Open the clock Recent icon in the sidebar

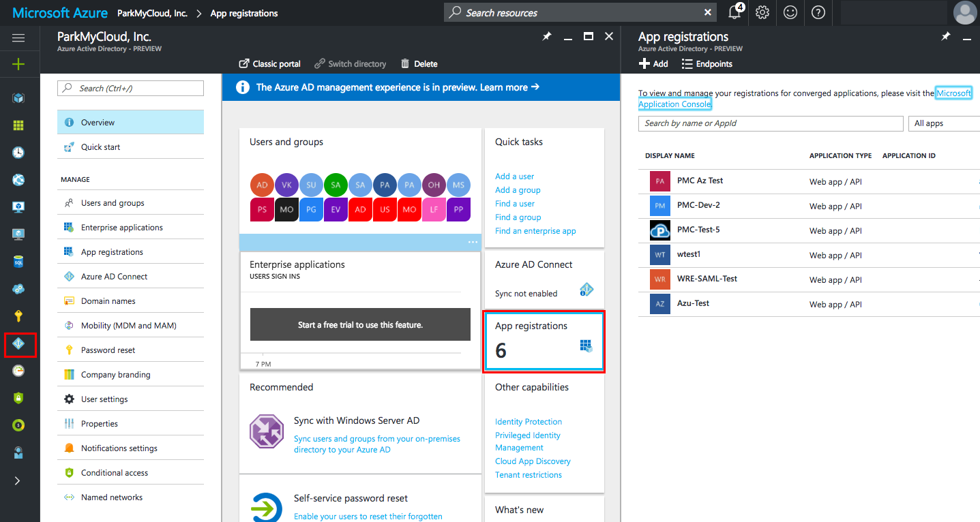click(18, 153)
